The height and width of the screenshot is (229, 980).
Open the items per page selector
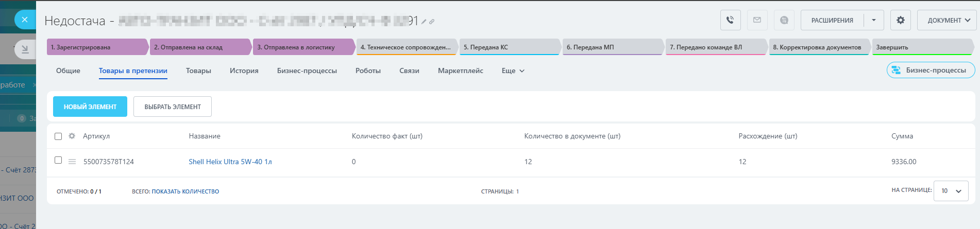(951, 191)
